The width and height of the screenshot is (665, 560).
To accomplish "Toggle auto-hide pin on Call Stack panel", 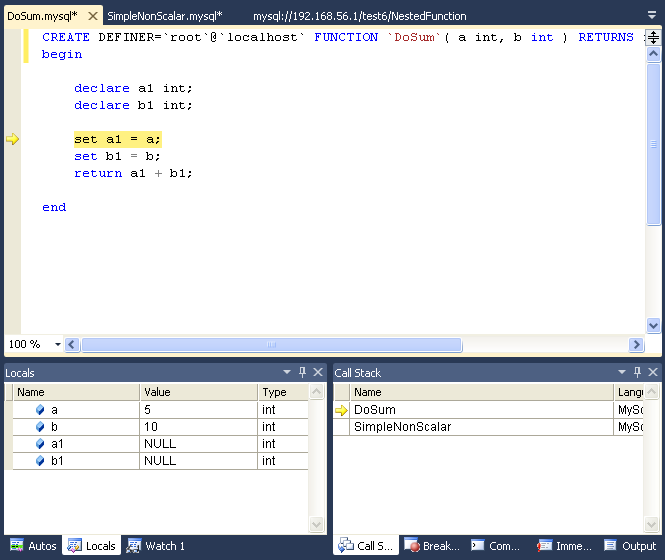I will 635,372.
